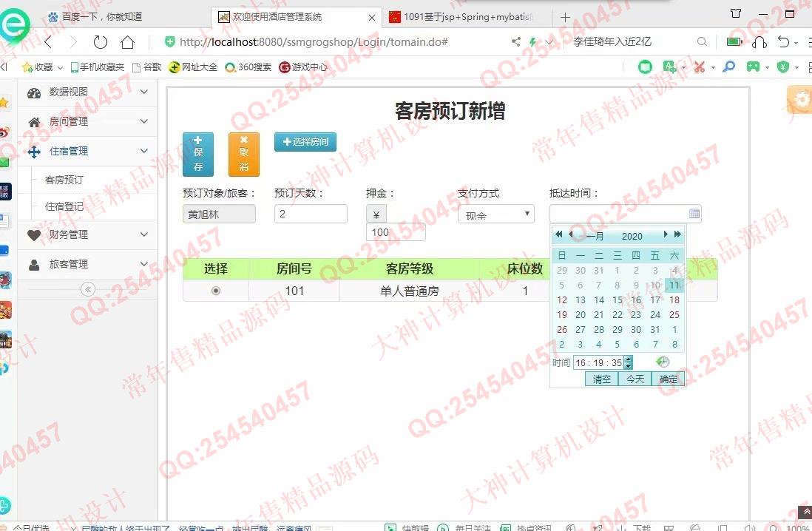Screen dimensions: 812x531
Task: Expand the 数据视图 menu
Action: [x=87, y=92]
